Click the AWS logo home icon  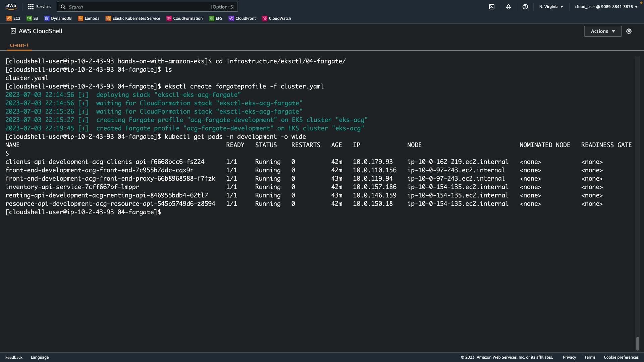(x=11, y=6)
